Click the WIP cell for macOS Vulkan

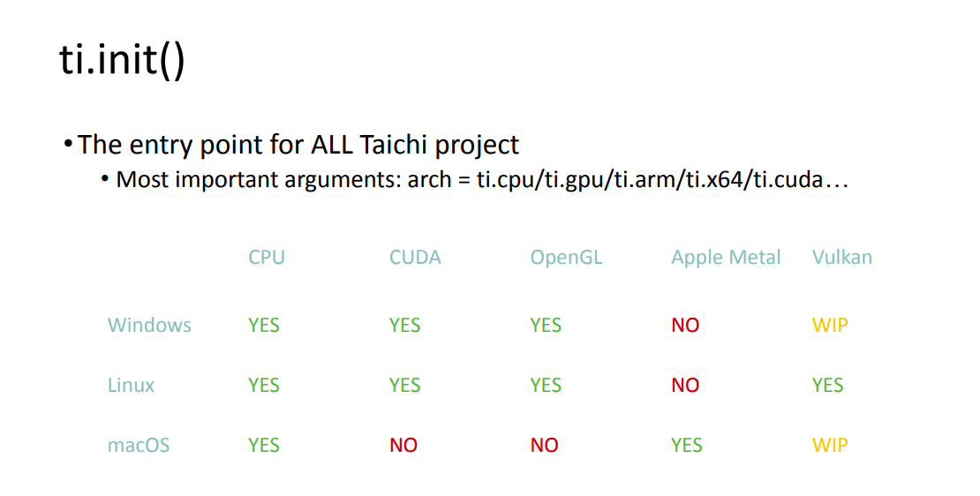[x=830, y=445]
